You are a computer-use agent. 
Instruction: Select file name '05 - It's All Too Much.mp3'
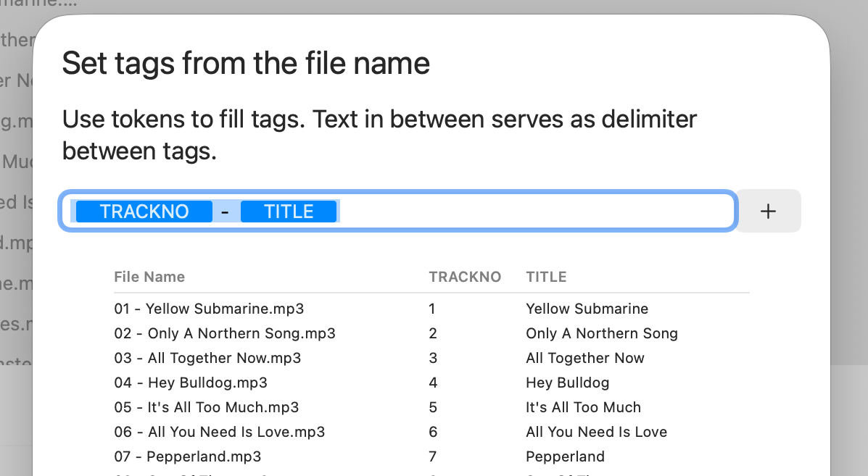[207, 407]
